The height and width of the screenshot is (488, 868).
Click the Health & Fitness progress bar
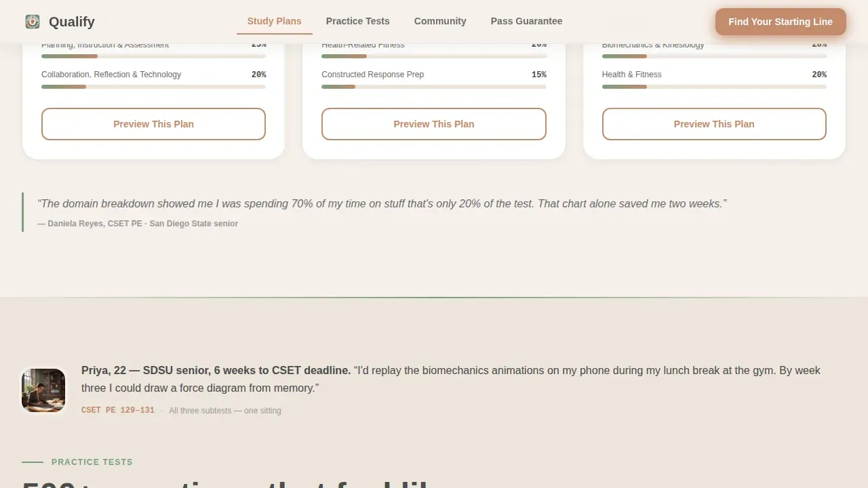pos(714,87)
